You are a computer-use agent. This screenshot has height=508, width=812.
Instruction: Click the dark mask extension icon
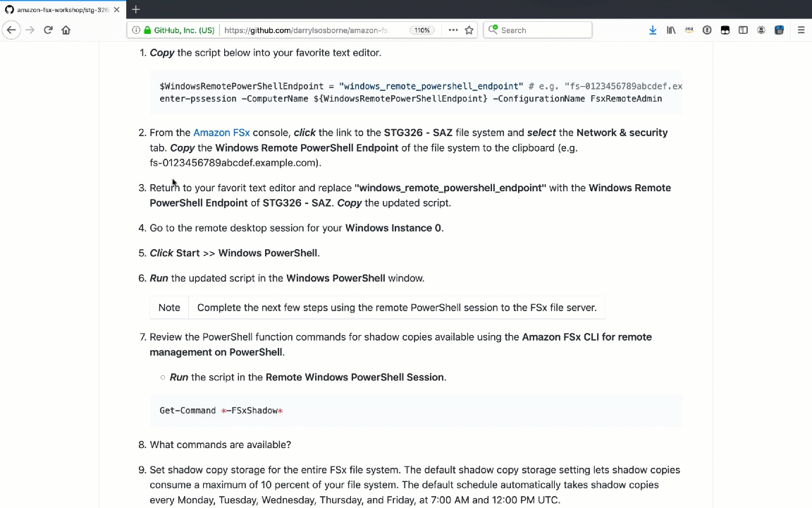725,30
